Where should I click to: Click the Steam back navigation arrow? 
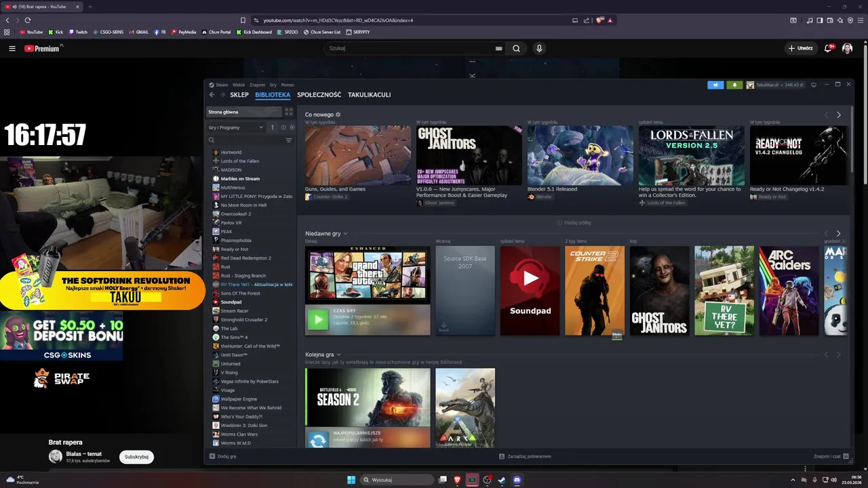pyautogui.click(x=212, y=95)
